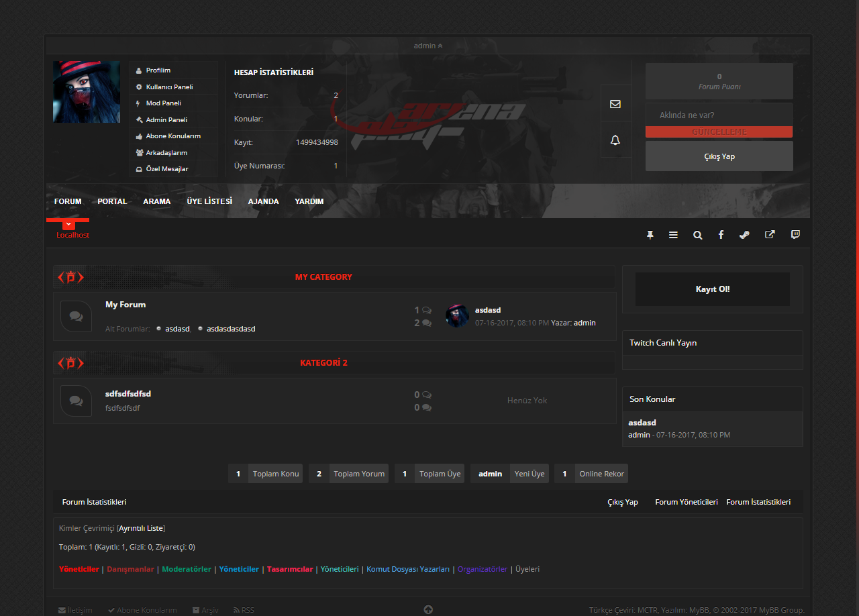
Task: Open the envelope messages icon
Action: point(615,104)
